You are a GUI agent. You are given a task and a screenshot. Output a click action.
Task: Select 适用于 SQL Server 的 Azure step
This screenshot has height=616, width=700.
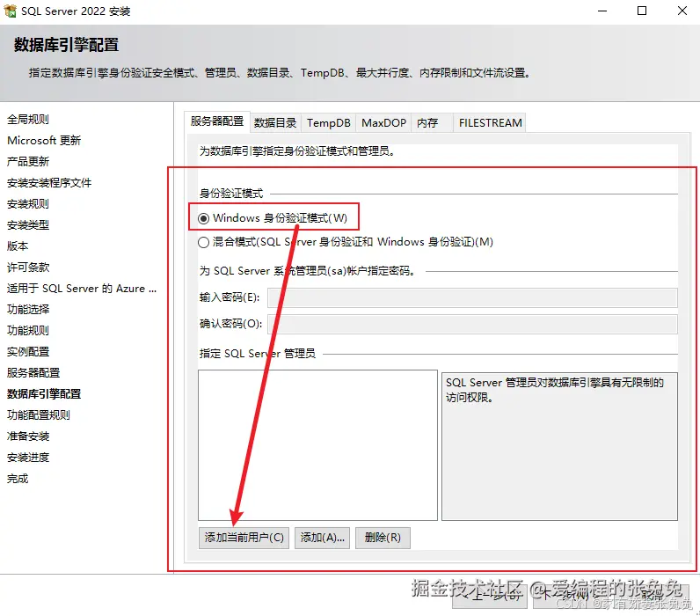pos(82,289)
